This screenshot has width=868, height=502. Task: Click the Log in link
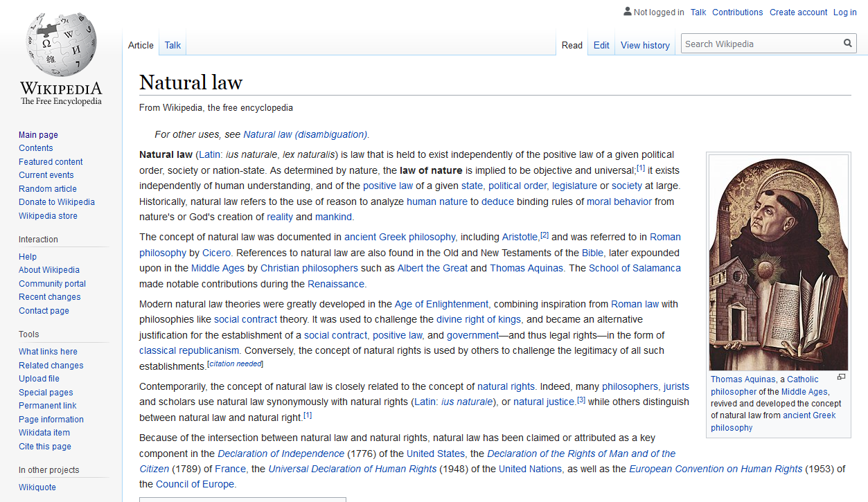[845, 12]
